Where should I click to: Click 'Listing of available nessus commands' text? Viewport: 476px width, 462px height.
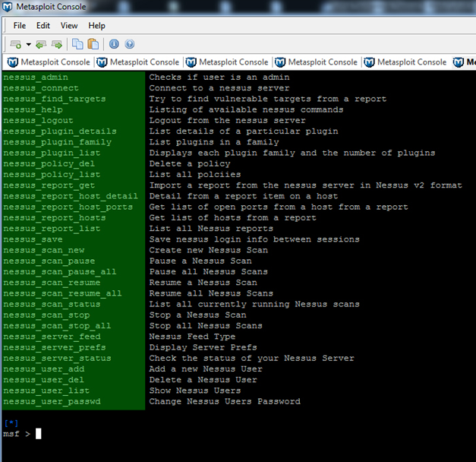[x=246, y=109]
